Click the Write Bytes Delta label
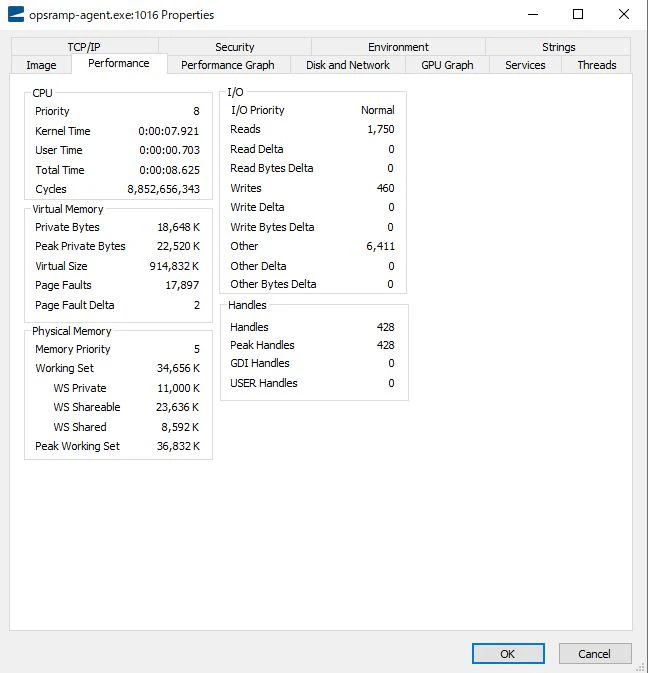648x673 pixels. pos(272,227)
